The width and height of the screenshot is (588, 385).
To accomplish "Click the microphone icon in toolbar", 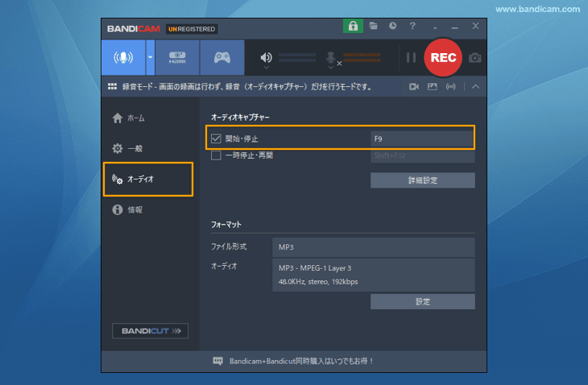I will pyautogui.click(x=330, y=57).
